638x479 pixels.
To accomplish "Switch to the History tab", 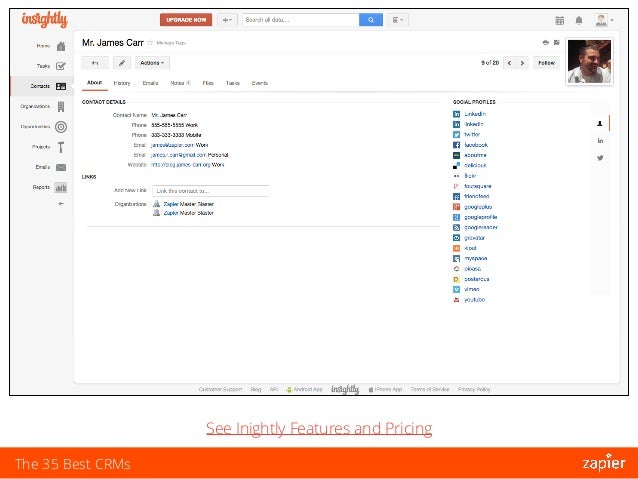I will click(x=122, y=83).
